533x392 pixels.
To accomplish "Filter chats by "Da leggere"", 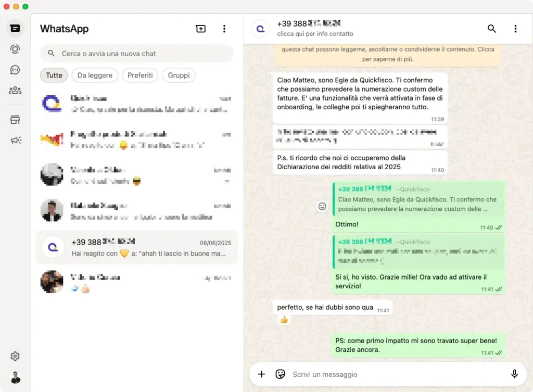I will coord(95,75).
